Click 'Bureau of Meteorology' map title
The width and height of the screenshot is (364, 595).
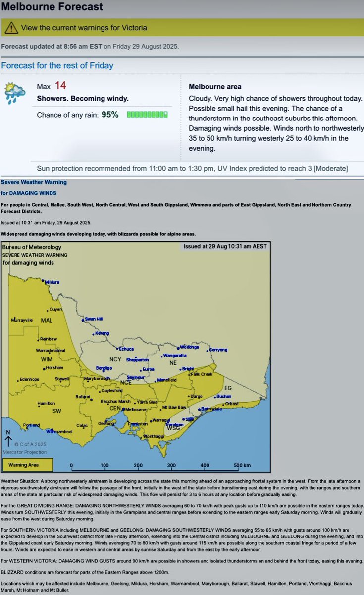click(32, 247)
